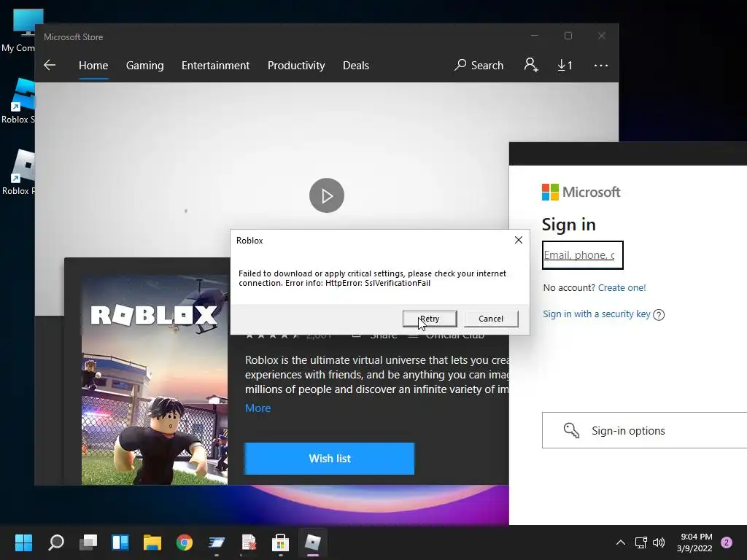Select the Roblox Studio desktop shortcut
747x560 pixels.
(x=18, y=101)
